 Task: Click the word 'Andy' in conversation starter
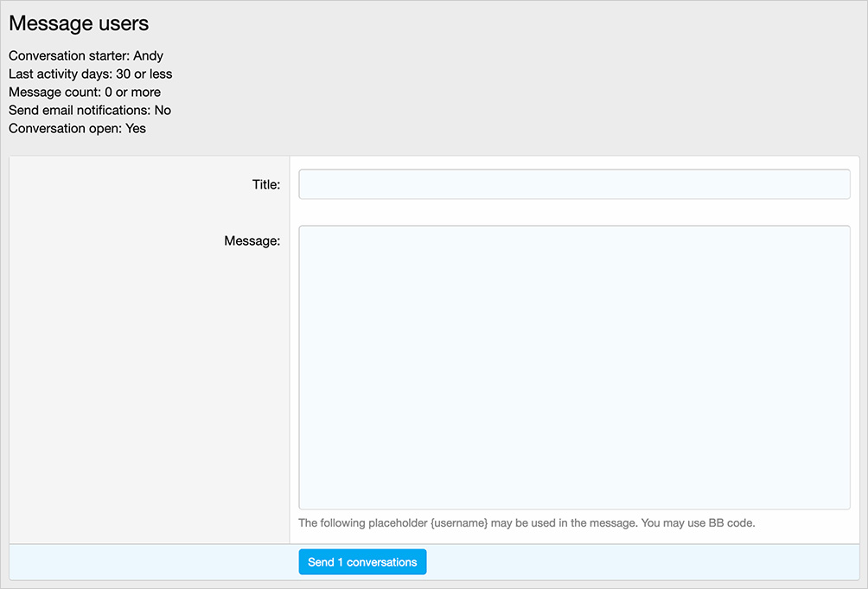pos(148,56)
